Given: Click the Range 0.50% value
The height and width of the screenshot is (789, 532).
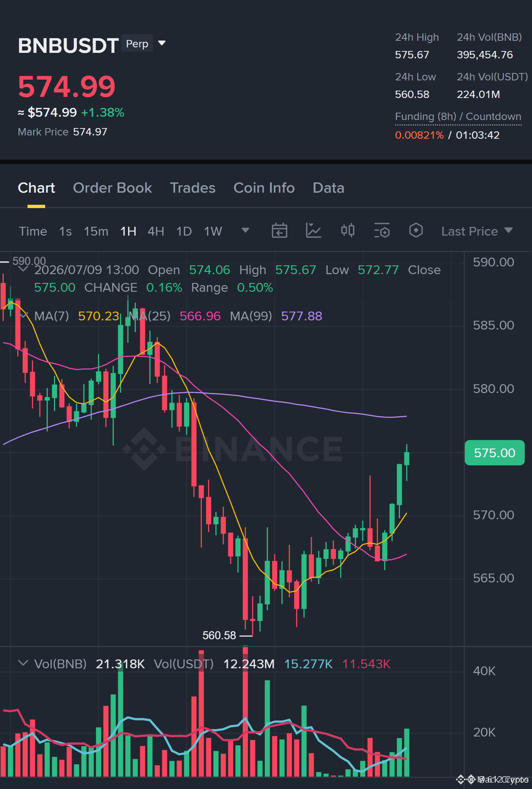Looking at the screenshot, I should pos(255,287).
